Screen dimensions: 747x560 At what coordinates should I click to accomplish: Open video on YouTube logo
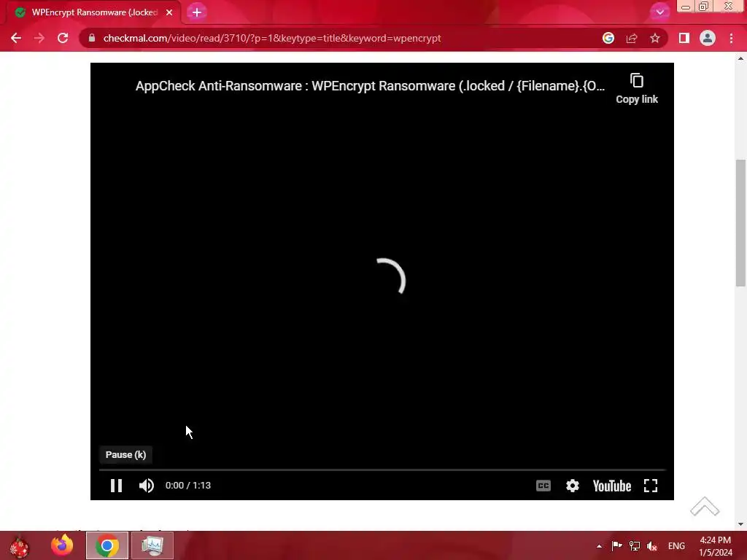[612, 486]
